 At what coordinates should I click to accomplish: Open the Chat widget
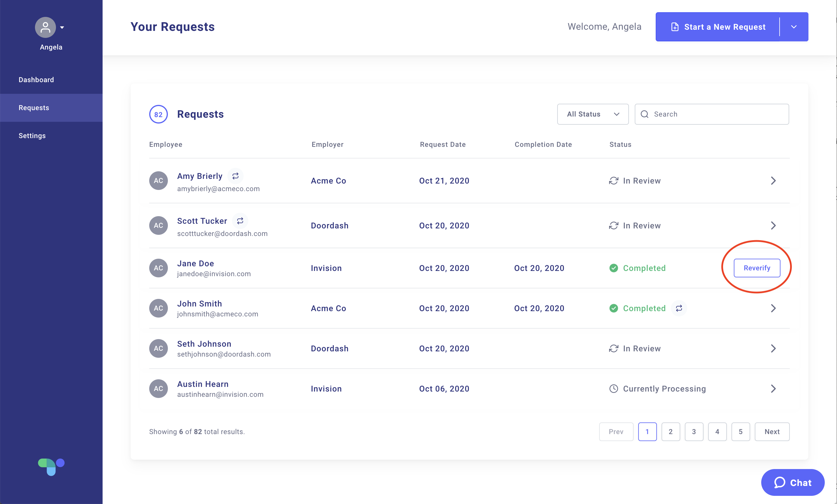pos(792,482)
